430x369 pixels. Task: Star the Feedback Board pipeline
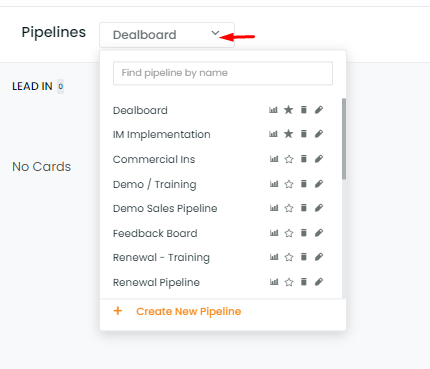(x=289, y=233)
